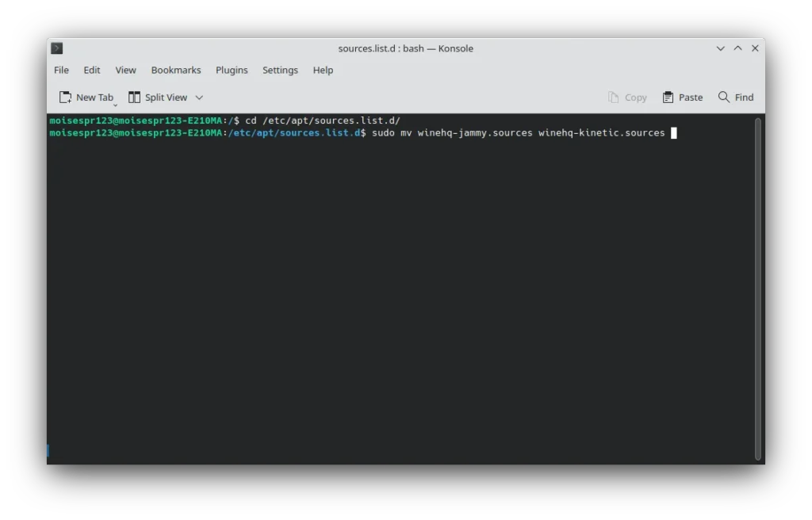
Task: Close the Konsole window
Action: (x=755, y=48)
